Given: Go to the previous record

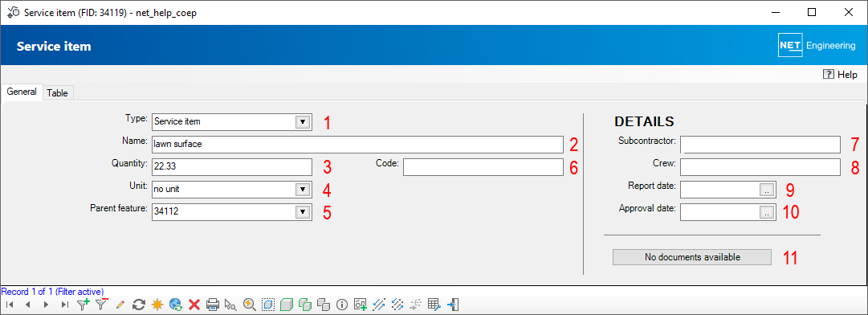Looking at the screenshot, I should coord(27,304).
